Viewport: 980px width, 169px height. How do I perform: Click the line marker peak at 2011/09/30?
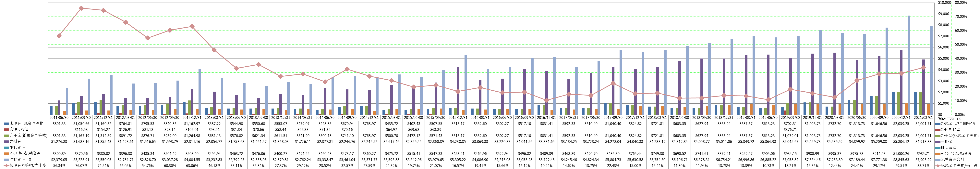[x=81, y=8]
